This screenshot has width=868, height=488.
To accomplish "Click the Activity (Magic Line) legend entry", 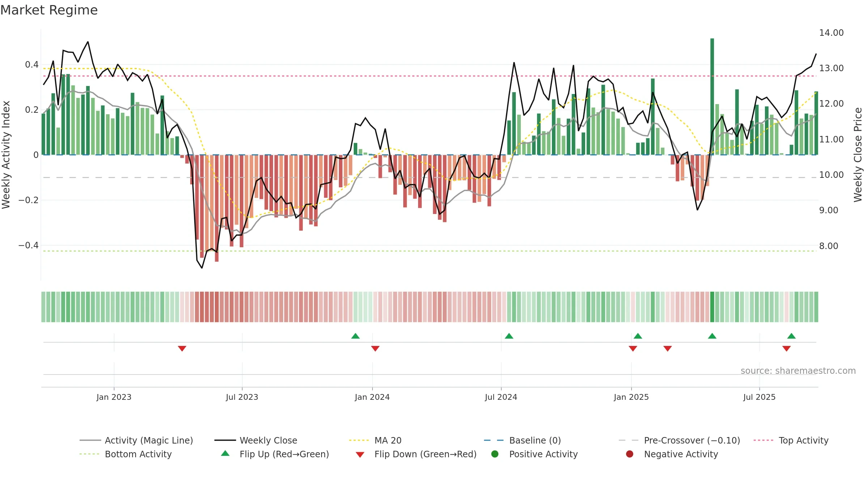I will [x=136, y=440].
